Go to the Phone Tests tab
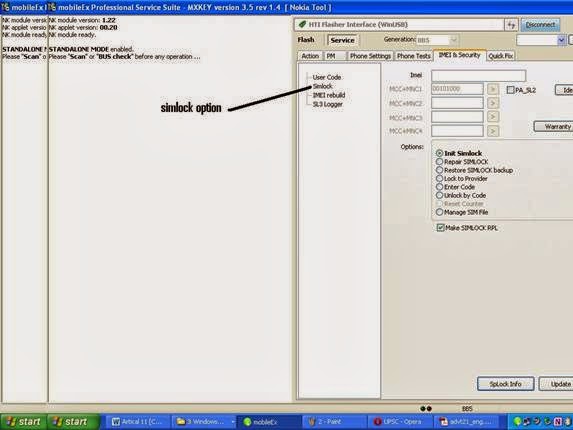Image resolution: width=573 pixels, height=430 pixels. [x=413, y=56]
